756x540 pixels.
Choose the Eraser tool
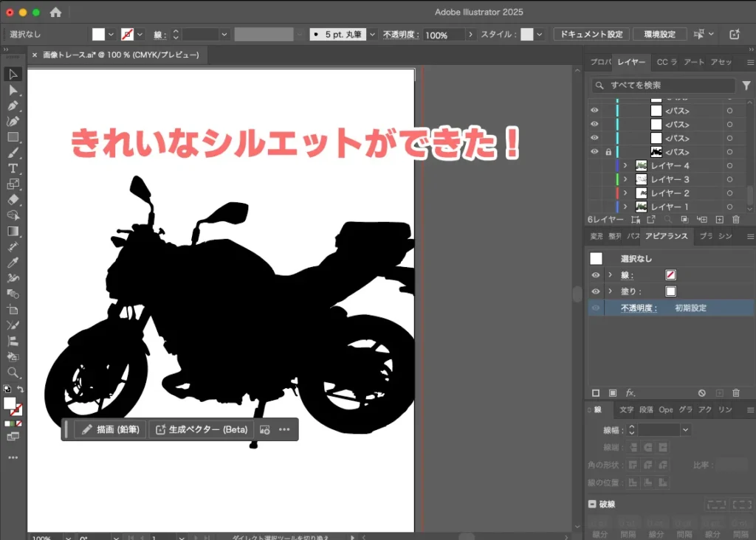click(13, 199)
